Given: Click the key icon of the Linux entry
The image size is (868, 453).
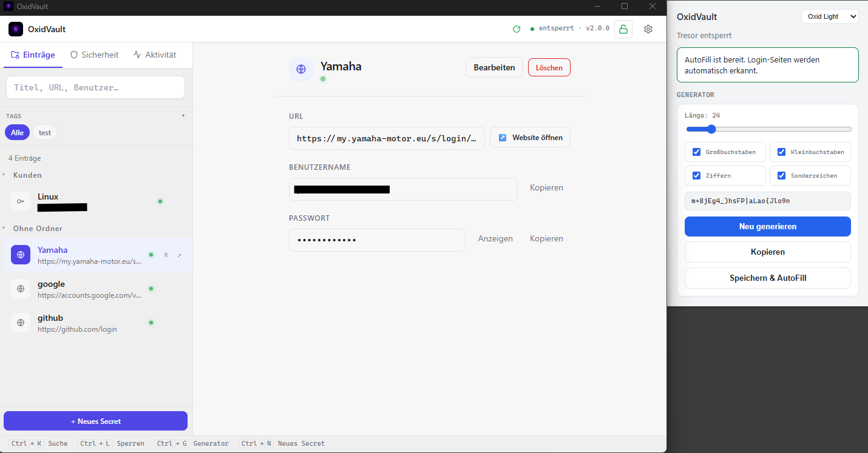Looking at the screenshot, I should pyautogui.click(x=21, y=201).
